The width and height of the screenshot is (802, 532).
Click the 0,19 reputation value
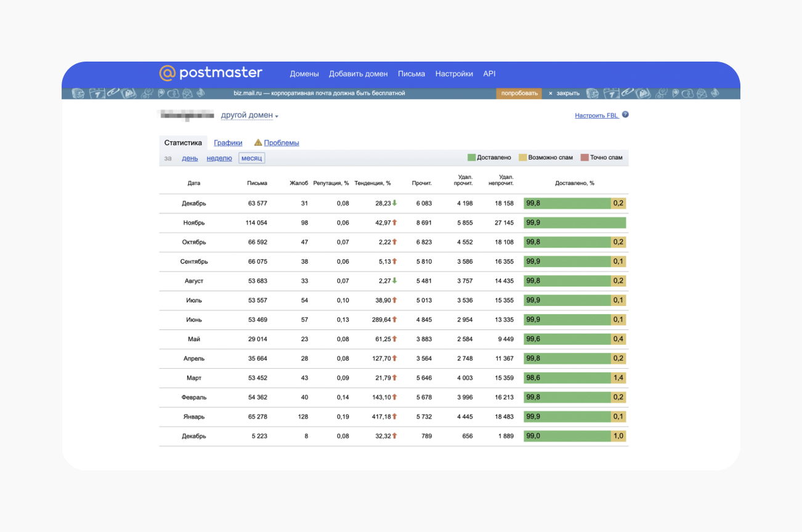[343, 417]
